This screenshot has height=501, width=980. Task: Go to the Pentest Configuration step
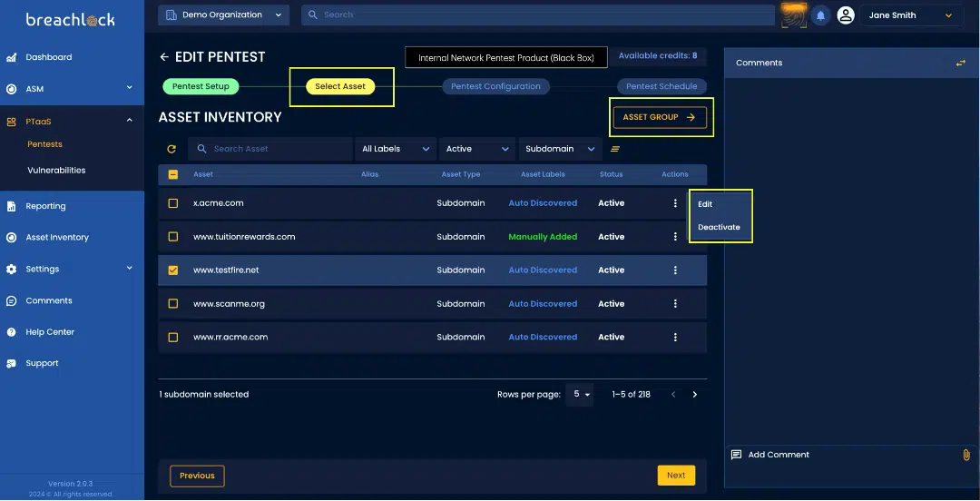tap(495, 87)
